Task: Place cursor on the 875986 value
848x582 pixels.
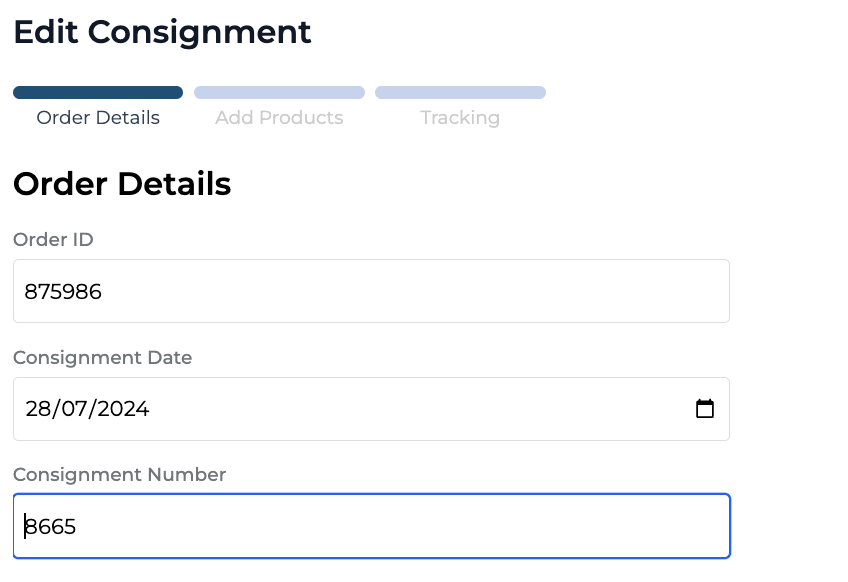Action: point(63,292)
